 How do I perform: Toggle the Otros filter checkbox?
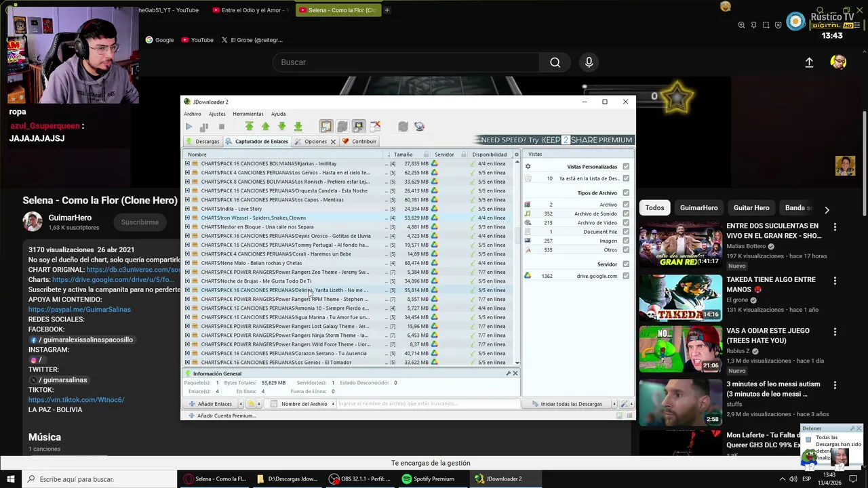[626, 249]
